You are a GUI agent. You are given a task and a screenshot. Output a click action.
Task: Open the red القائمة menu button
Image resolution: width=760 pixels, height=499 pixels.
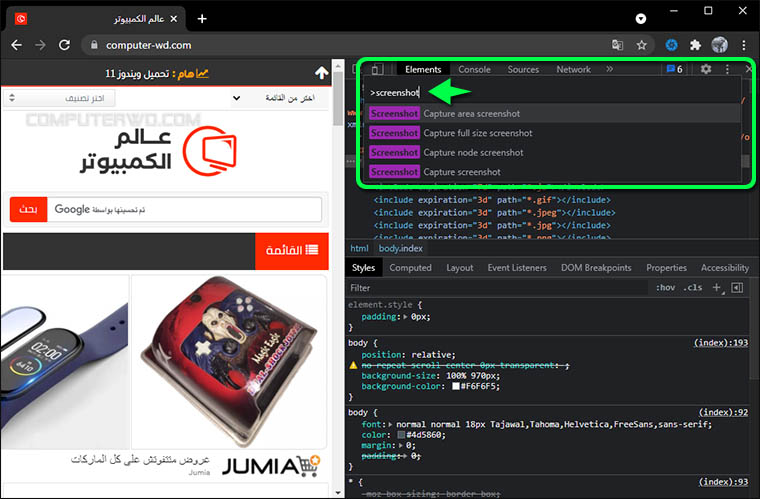pos(292,250)
